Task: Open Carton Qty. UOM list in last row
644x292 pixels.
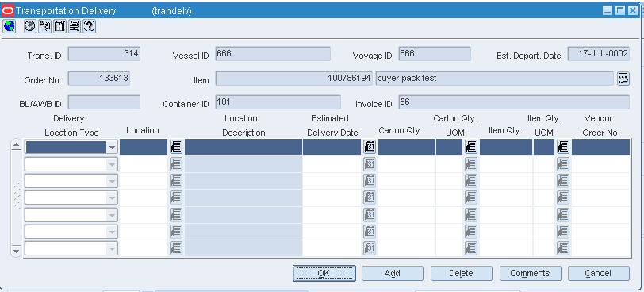Action: (470, 248)
